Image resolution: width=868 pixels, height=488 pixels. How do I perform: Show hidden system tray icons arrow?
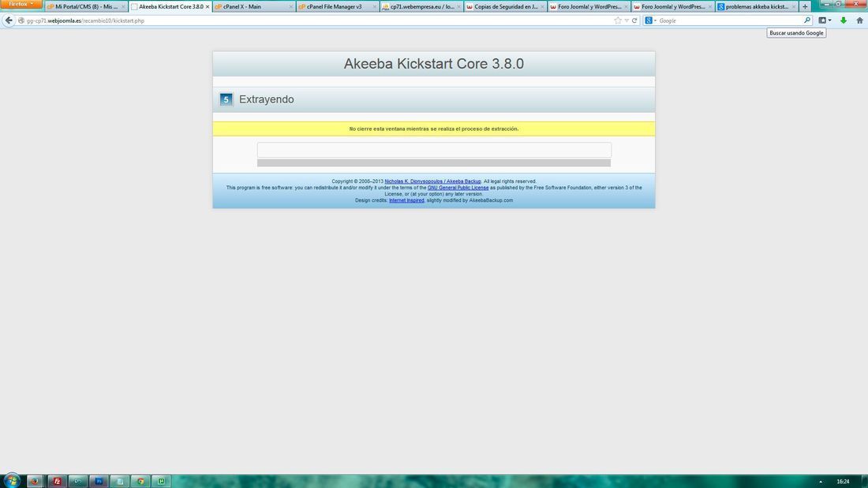click(x=821, y=482)
